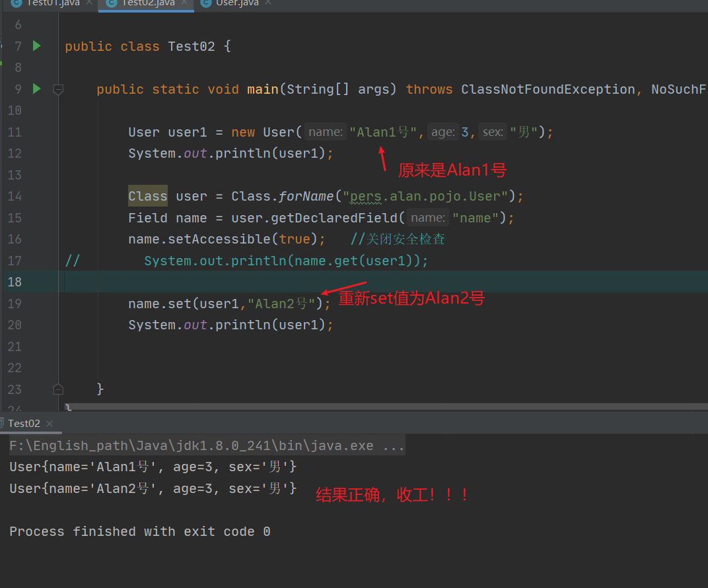This screenshot has height=588, width=708.
Task: Click the println call on line 20
Action: (x=243, y=325)
